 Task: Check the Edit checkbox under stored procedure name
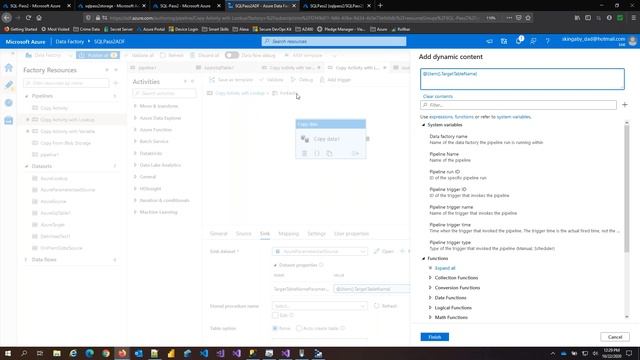click(x=275, y=315)
